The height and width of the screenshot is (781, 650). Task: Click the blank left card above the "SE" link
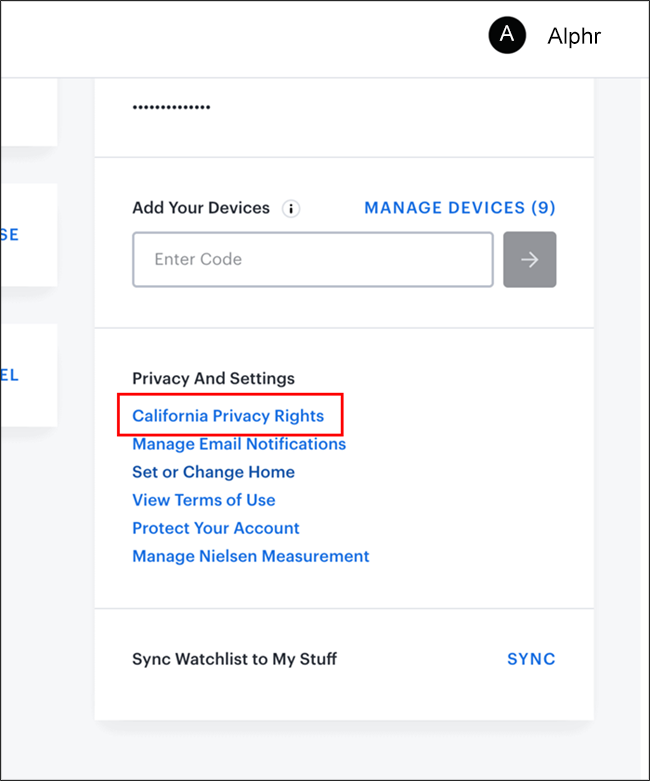[x=28, y=112]
